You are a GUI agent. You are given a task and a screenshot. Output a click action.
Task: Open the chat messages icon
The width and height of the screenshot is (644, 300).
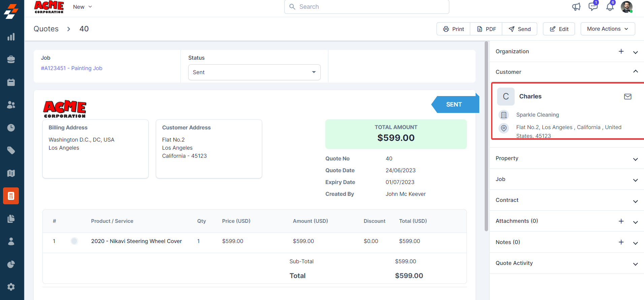593,7
